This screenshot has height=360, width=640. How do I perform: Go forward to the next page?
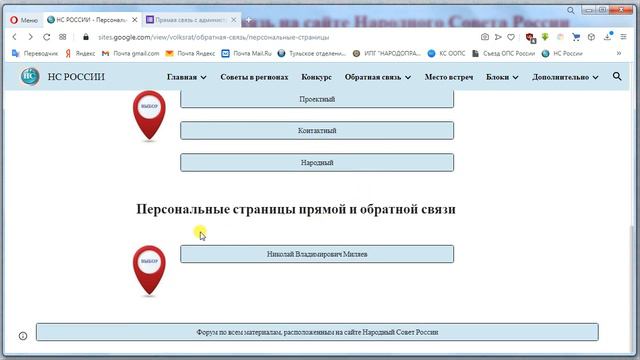click(30, 37)
